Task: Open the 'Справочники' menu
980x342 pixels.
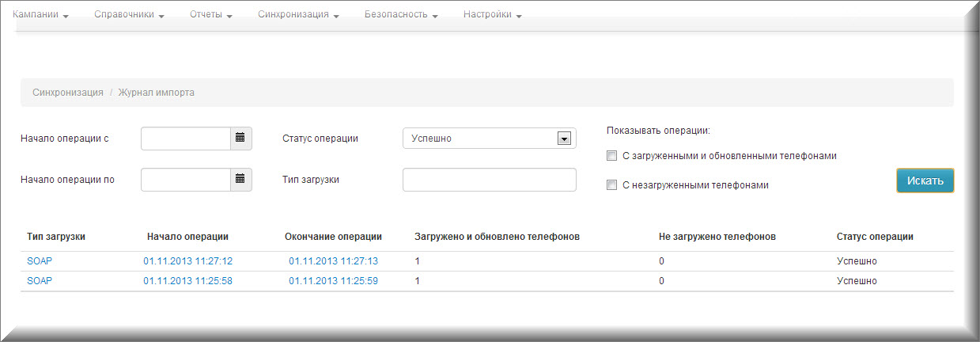Action: point(128,15)
